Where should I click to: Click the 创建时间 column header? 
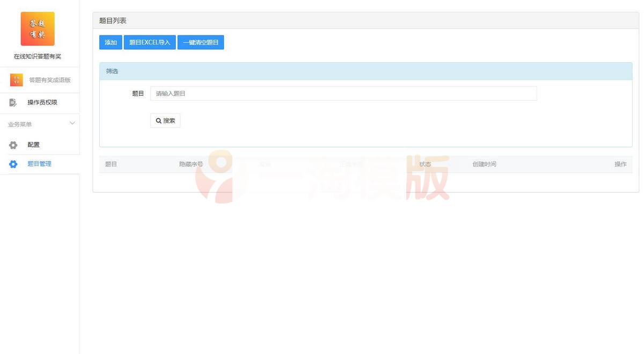484,164
